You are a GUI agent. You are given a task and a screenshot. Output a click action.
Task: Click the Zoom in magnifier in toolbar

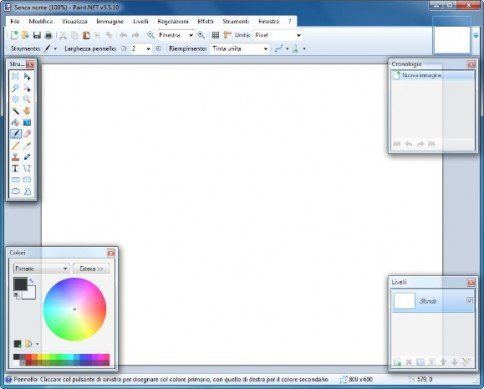pyautogui.click(x=201, y=35)
